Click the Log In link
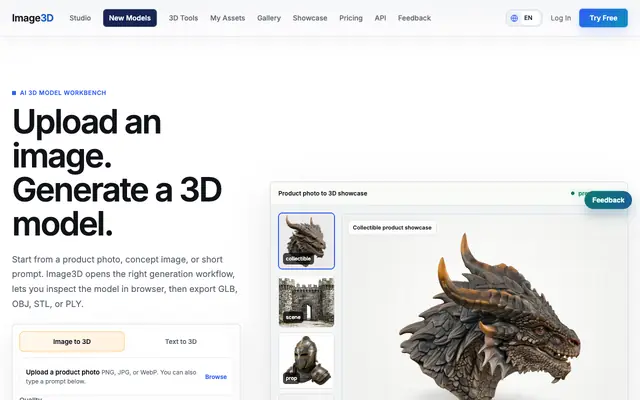 (560, 18)
